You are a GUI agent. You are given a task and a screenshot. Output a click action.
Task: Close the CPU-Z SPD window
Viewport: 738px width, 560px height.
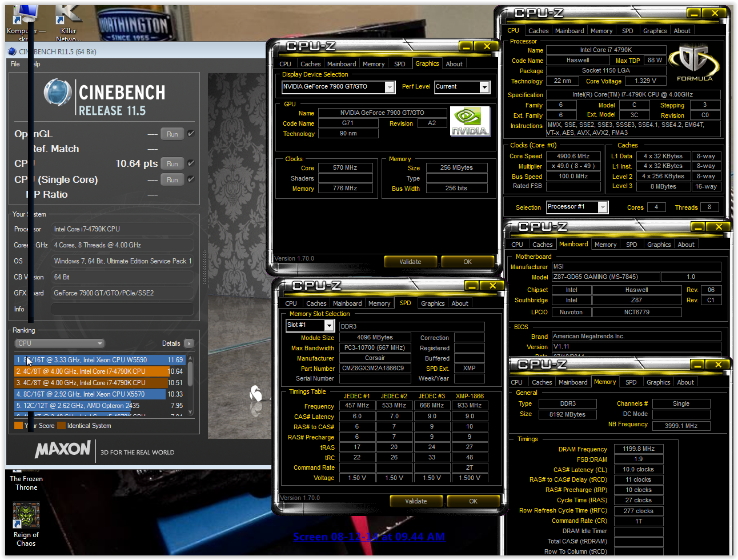(x=492, y=286)
